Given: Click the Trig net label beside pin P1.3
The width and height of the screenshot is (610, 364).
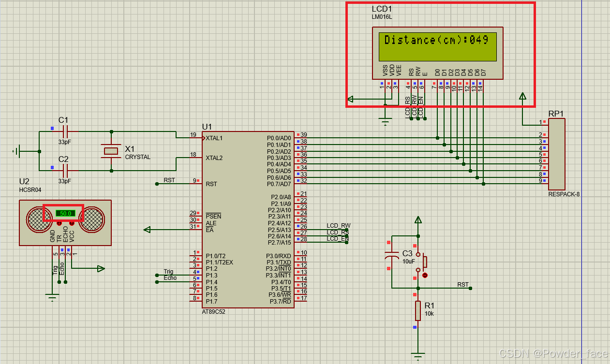Looking at the screenshot, I should (x=168, y=272).
